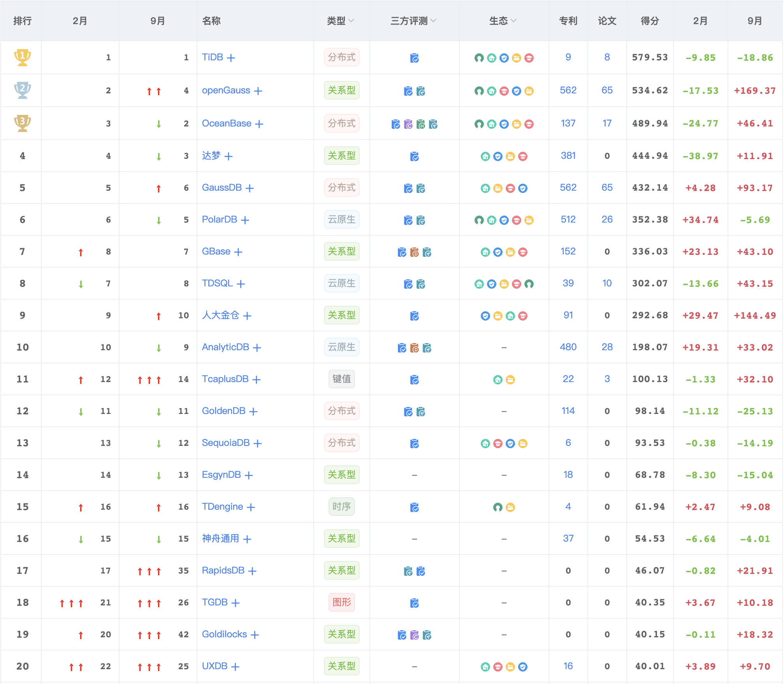
Task: Click the plus icon beside TcaplusDB
Action: 256,380
